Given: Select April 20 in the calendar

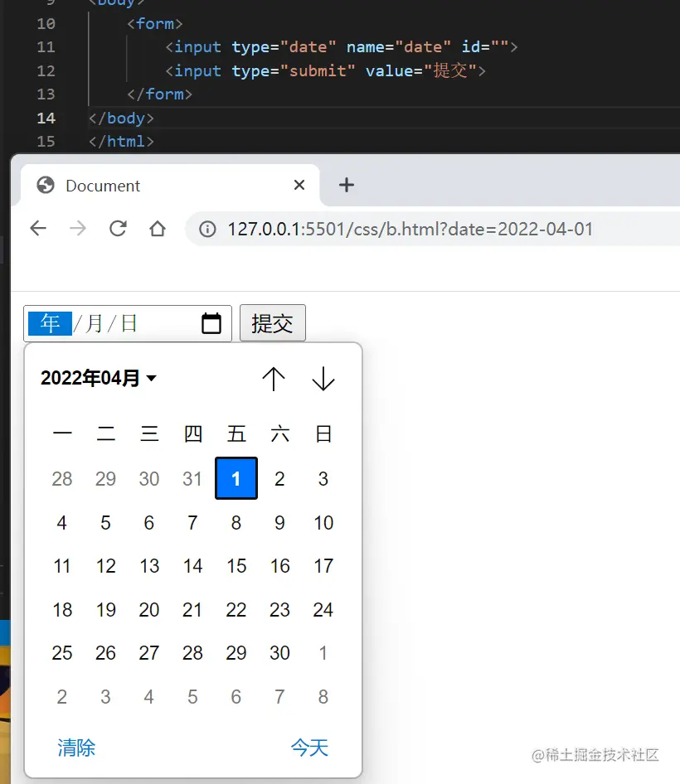Looking at the screenshot, I should point(149,610).
